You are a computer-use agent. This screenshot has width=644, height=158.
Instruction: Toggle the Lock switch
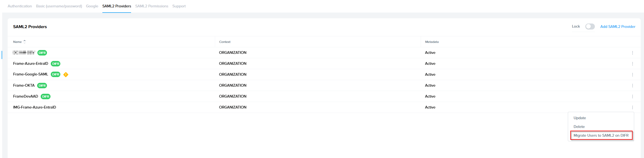590,27
